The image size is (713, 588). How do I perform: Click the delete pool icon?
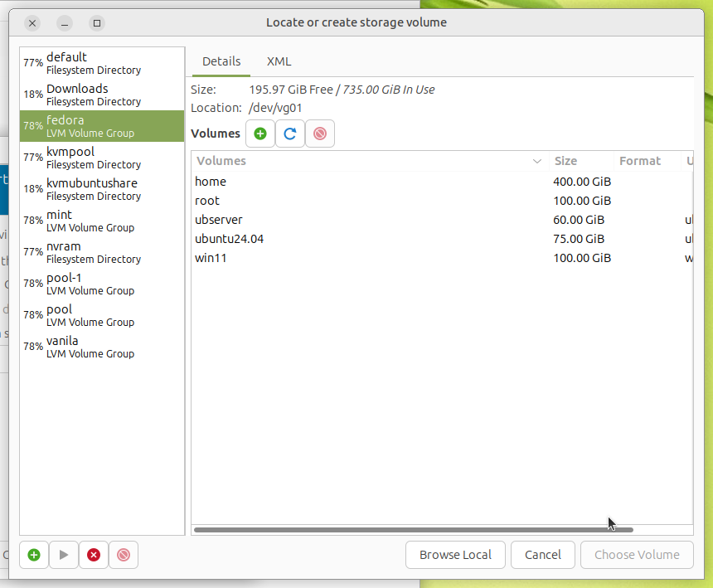[x=124, y=555]
